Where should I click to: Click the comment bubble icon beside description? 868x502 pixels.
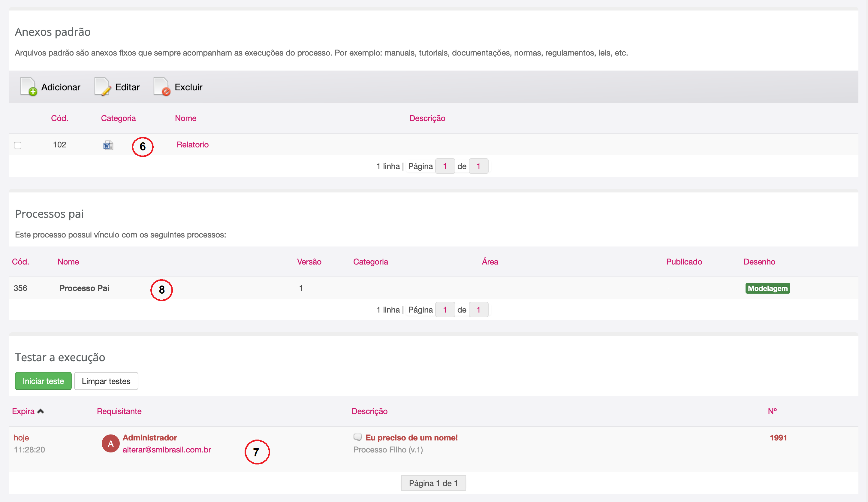[x=357, y=437]
